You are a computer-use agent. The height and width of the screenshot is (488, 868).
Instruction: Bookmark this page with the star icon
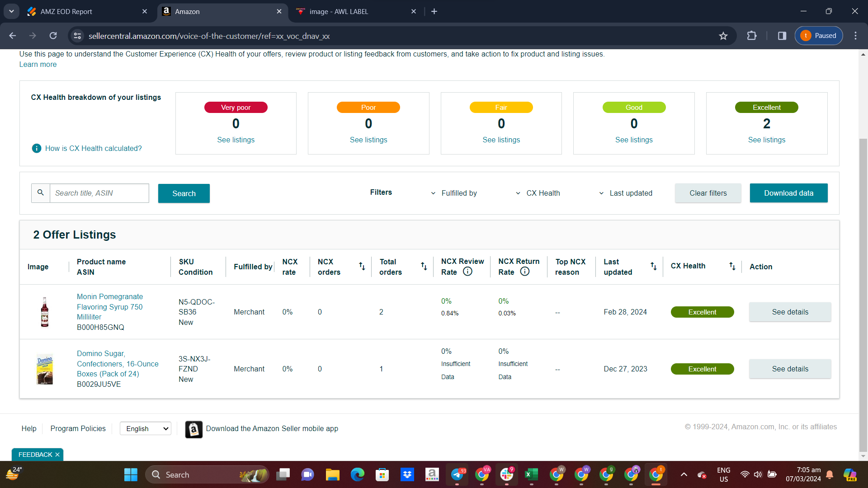tap(723, 36)
